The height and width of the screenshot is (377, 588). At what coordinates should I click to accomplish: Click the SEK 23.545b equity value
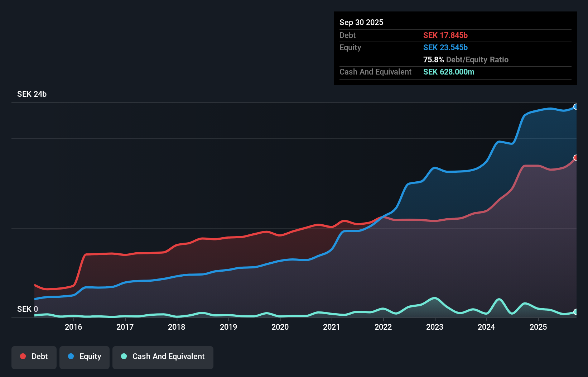[x=445, y=47]
